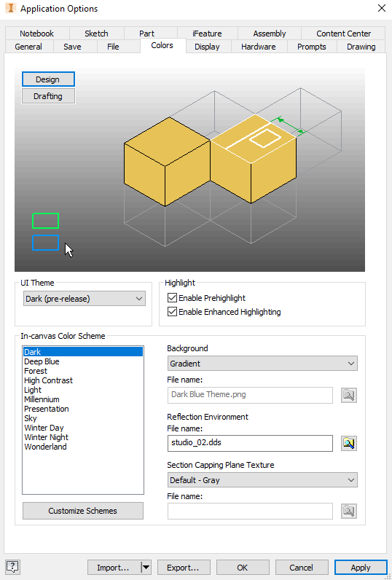Confirm with the OK button
The image size is (392, 580).
click(x=243, y=567)
